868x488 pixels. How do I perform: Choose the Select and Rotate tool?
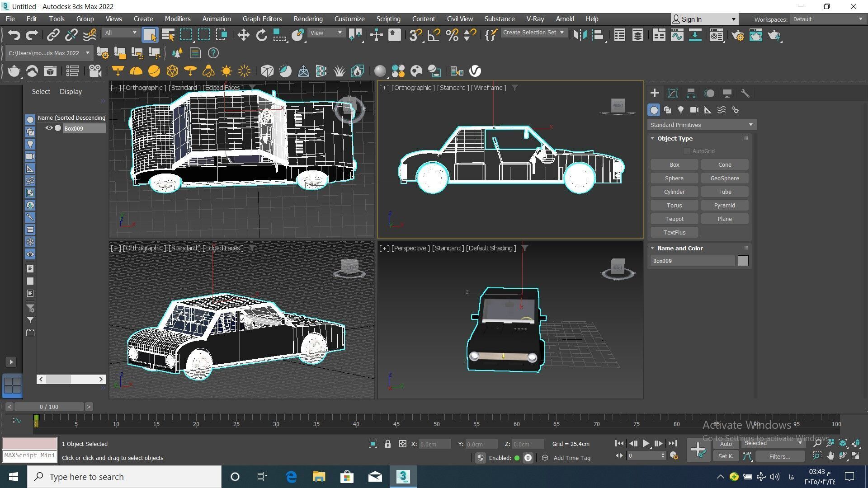[262, 35]
